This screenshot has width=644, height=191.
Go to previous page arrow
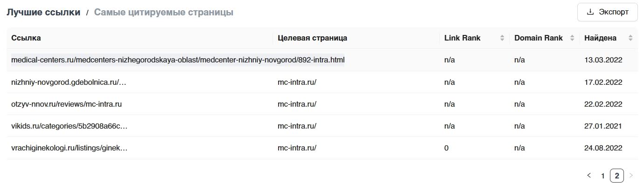[x=589, y=176]
